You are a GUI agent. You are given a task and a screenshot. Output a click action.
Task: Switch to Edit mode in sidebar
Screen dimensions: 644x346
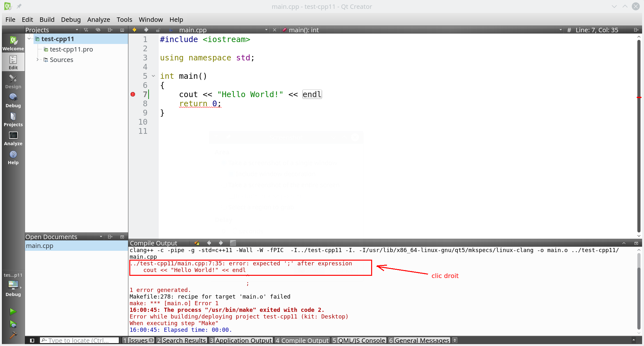tap(13, 62)
